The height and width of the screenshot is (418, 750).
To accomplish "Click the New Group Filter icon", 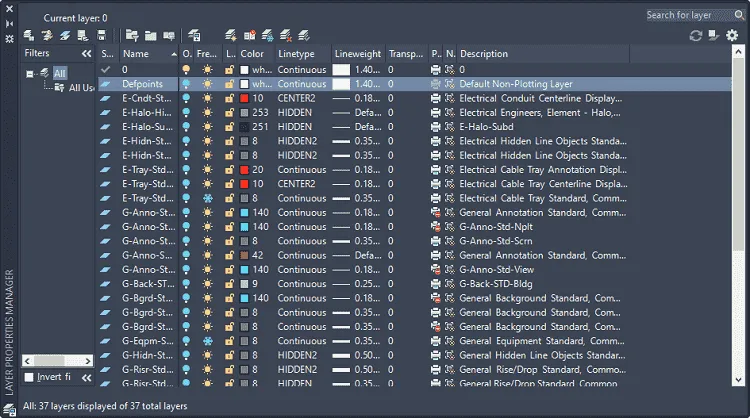I will (x=151, y=35).
